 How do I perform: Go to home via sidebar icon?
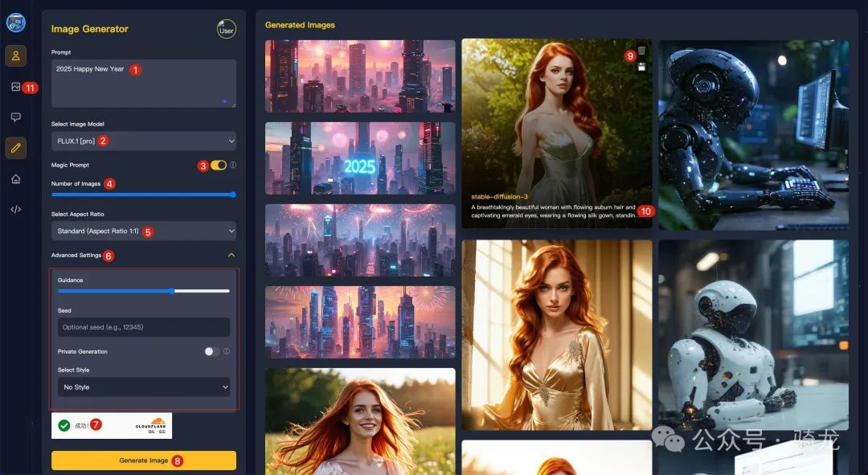[15, 178]
